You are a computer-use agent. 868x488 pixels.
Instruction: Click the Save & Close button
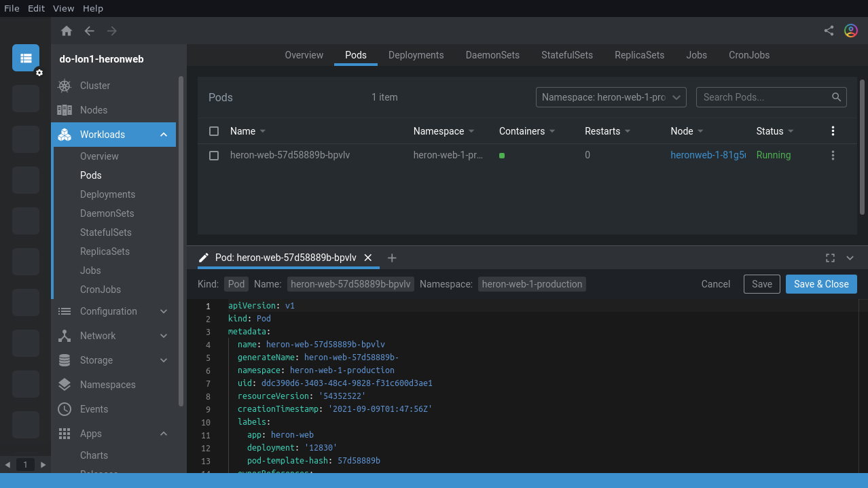pos(821,283)
